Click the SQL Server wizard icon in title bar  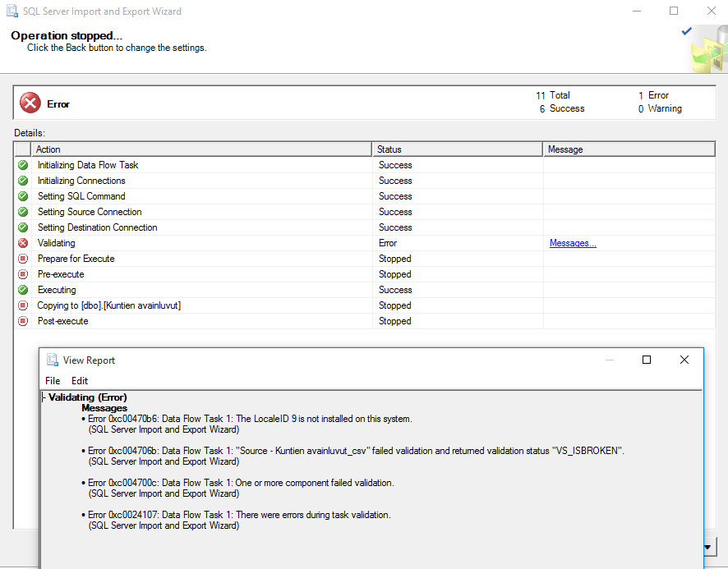[x=12, y=11]
